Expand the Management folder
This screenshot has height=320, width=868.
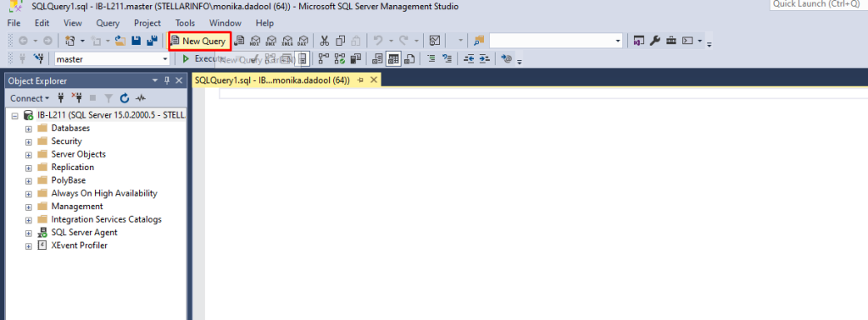pos(28,207)
